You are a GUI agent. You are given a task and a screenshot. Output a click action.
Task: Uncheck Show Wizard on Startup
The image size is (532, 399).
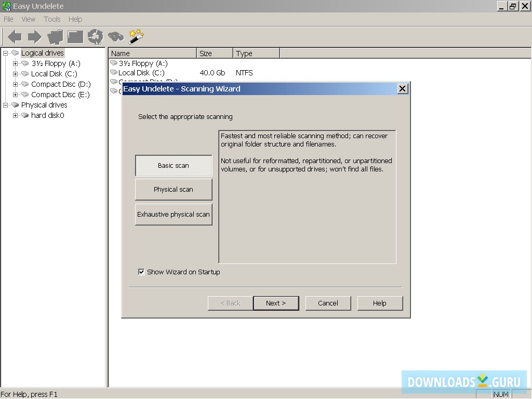[141, 272]
